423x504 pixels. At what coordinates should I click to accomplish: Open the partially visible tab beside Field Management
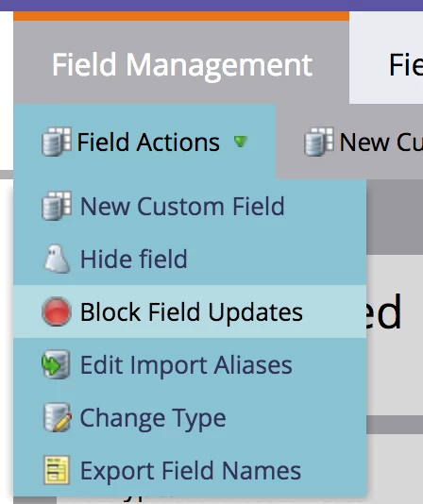386,58
